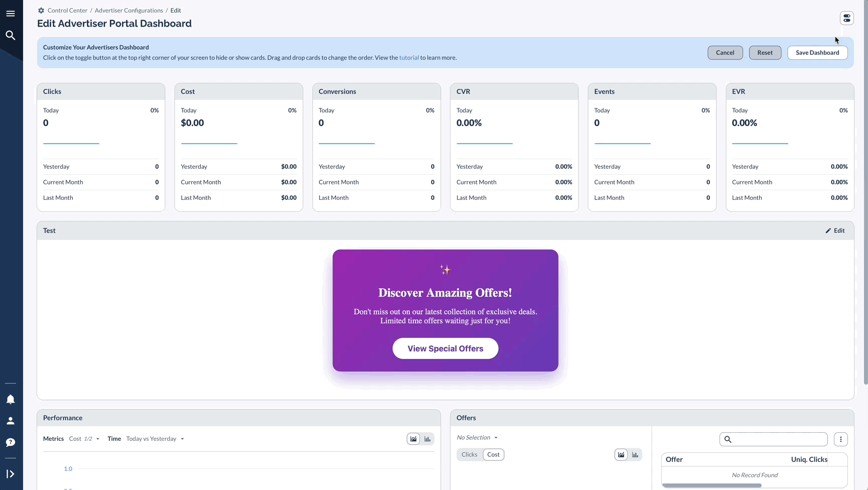Screen dimensions: 868x490
Task: Open the Metrics Cost dropdown
Action: click(x=84, y=439)
